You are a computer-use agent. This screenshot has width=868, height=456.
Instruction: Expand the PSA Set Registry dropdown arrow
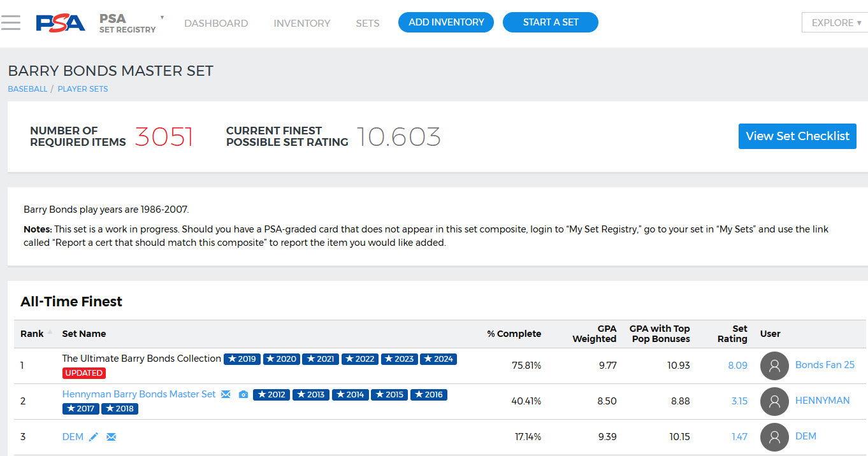tap(162, 17)
